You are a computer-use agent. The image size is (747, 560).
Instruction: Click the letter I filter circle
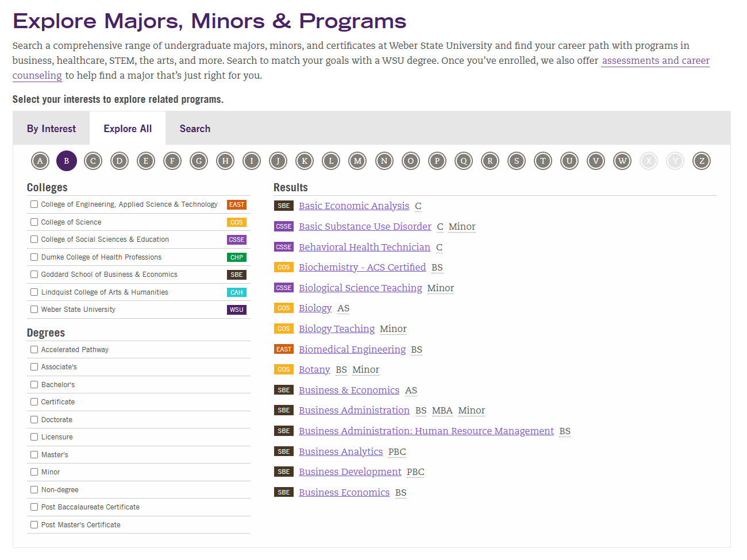click(252, 161)
